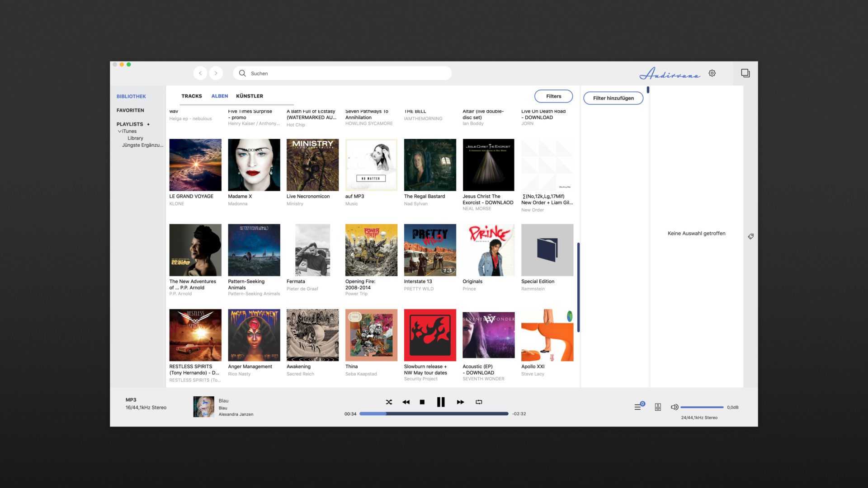Click the display/view toggle icon
868x488 pixels.
(x=746, y=73)
